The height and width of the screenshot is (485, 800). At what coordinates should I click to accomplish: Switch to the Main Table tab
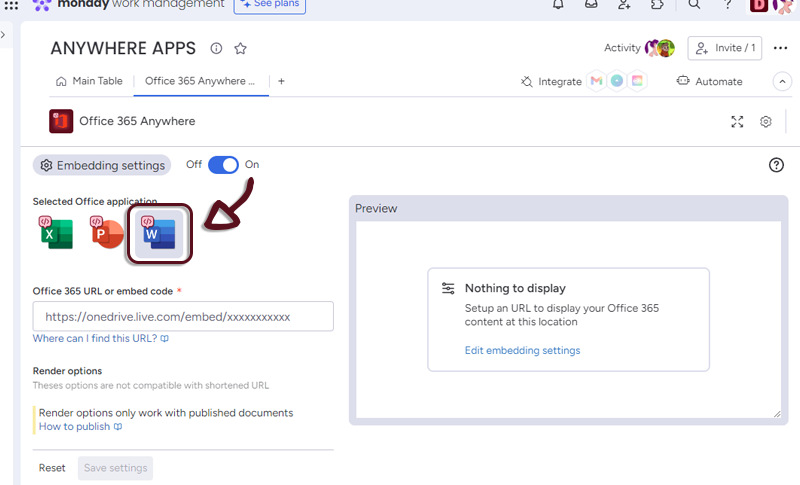[90, 81]
